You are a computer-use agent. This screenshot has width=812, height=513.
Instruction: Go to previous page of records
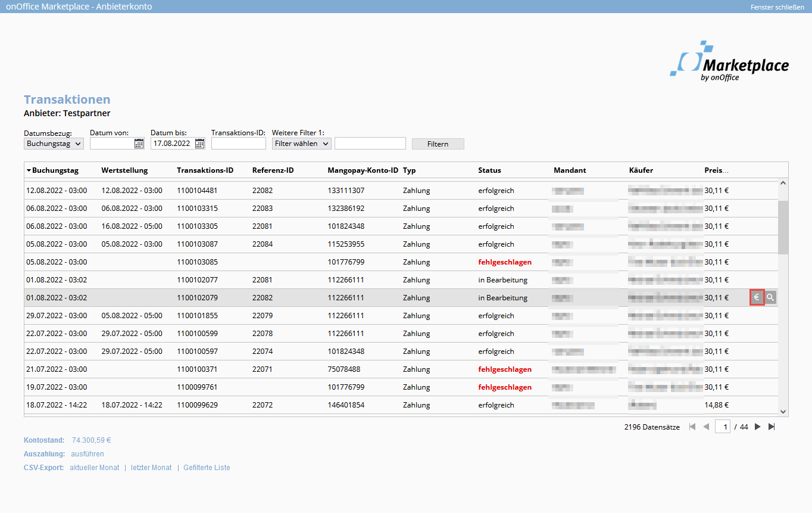click(x=706, y=427)
